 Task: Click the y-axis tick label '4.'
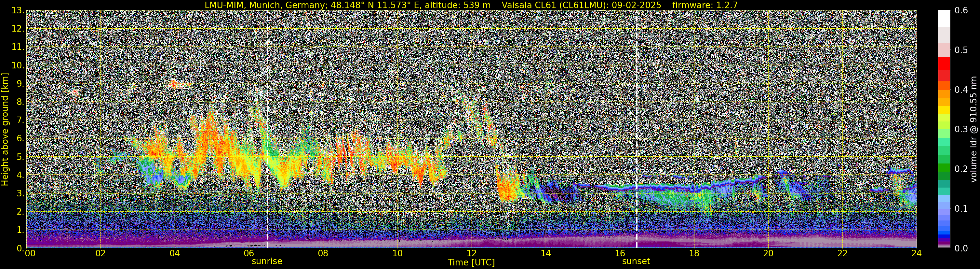click(x=20, y=175)
